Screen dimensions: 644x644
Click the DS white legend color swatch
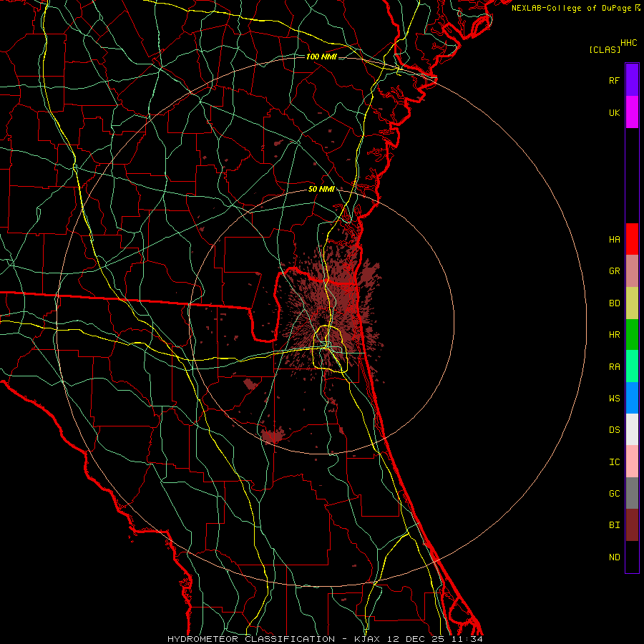(x=632, y=429)
